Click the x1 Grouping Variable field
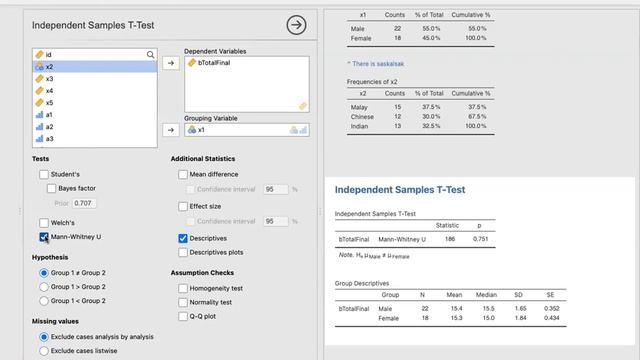Viewport: 640px width, 360px height. tap(247, 130)
